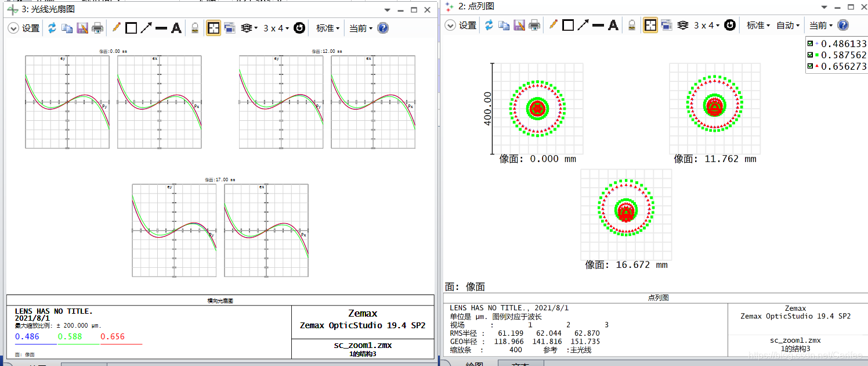868x366 pixels.
Task: Toggle 0.656273 wavelength checkbox
Action: pos(811,67)
